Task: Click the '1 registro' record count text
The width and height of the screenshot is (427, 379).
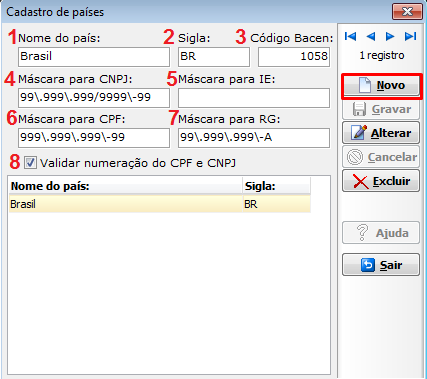Action: (382, 55)
